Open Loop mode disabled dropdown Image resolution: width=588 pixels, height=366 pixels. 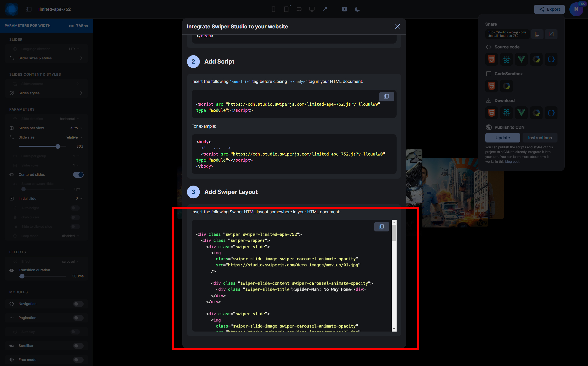coord(70,236)
